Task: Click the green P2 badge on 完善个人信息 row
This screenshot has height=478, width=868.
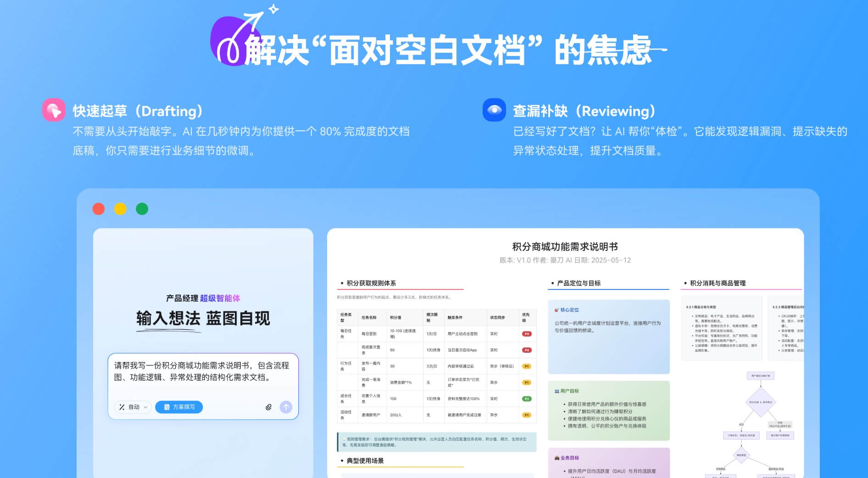Action: (527, 399)
